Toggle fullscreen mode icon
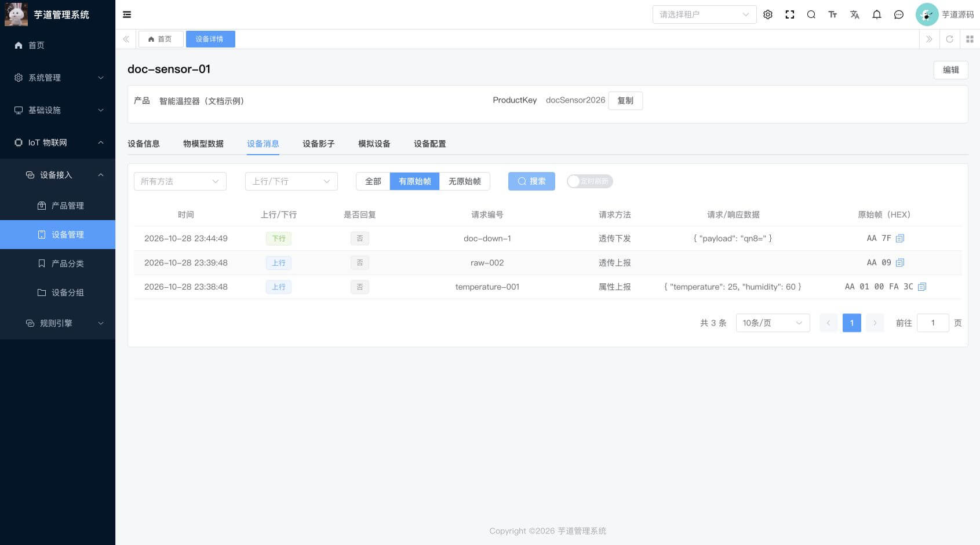This screenshot has width=980, height=545. coord(790,14)
